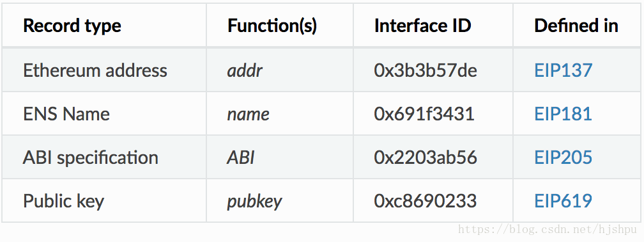Click the Record type column header
644x242 pixels.
(72, 26)
